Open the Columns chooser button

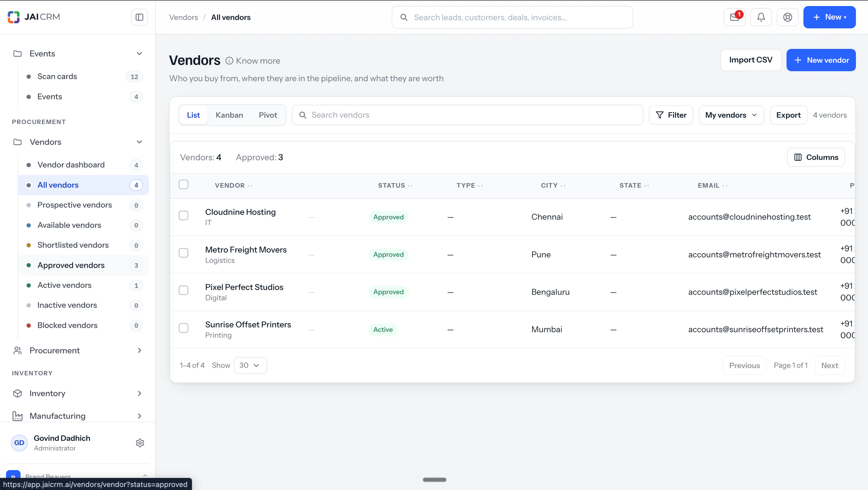[x=816, y=157]
